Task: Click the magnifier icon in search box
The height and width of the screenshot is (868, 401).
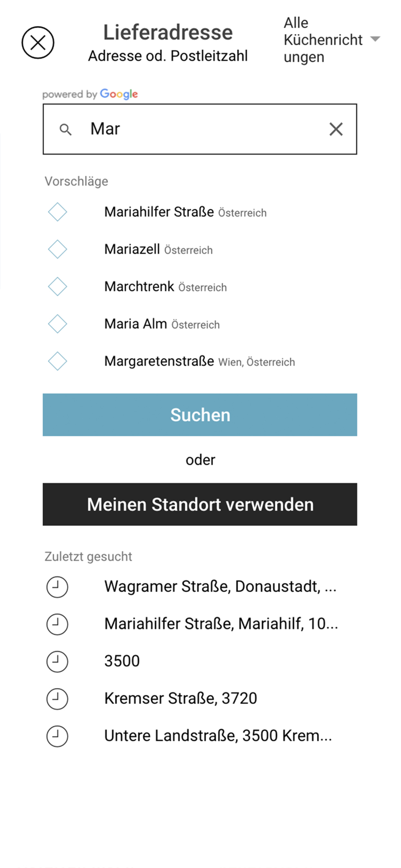Action: click(x=66, y=130)
